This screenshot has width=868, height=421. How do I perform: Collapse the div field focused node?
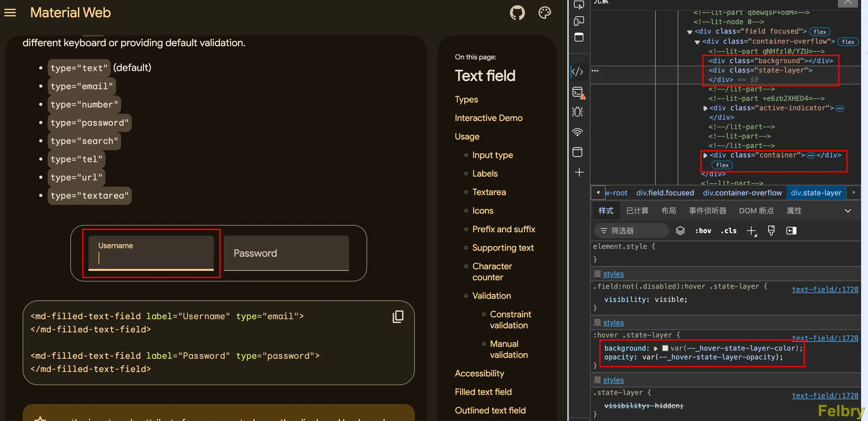pyautogui.click(x=689, y=32)
